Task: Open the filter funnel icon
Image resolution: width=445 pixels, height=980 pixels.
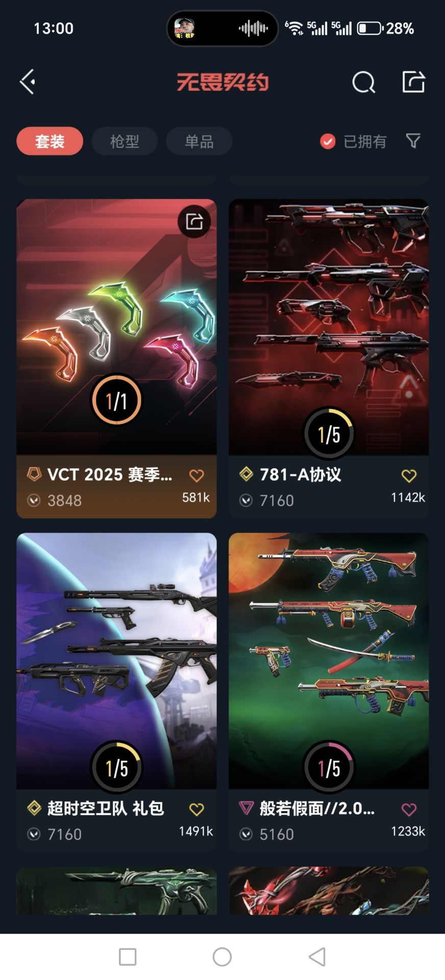Action: [x=413, y=141]
